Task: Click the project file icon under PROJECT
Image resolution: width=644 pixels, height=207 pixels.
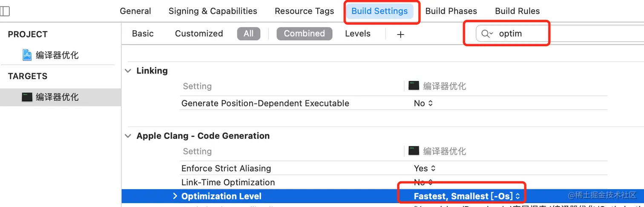Action: 27,55
